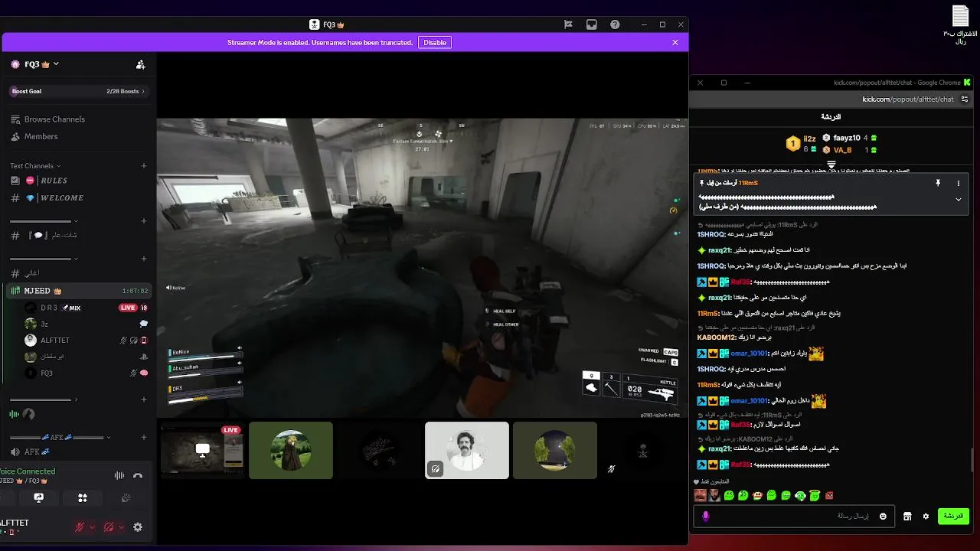Click the purple microphone icon in chat input

pos(705,517)
